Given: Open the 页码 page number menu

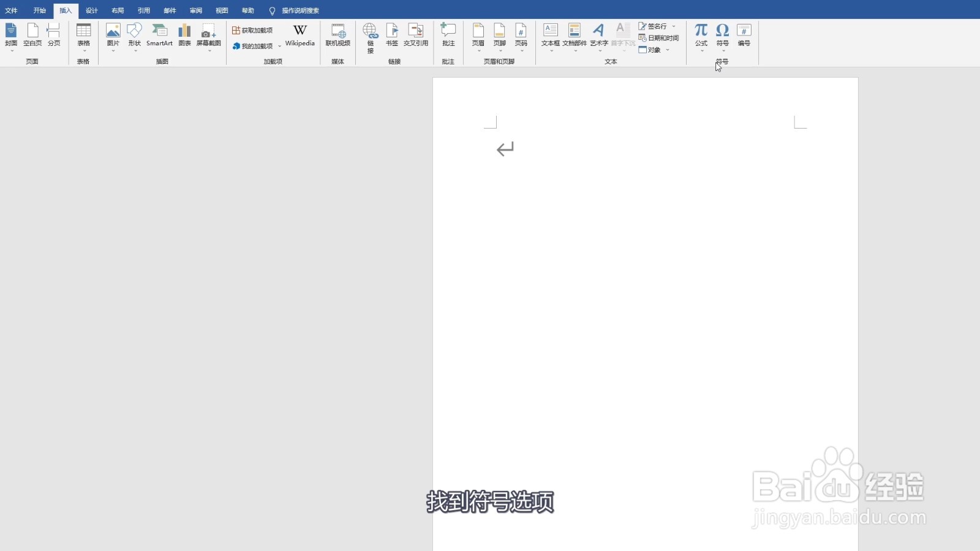Looking at the screenshot, I should 521,37.
